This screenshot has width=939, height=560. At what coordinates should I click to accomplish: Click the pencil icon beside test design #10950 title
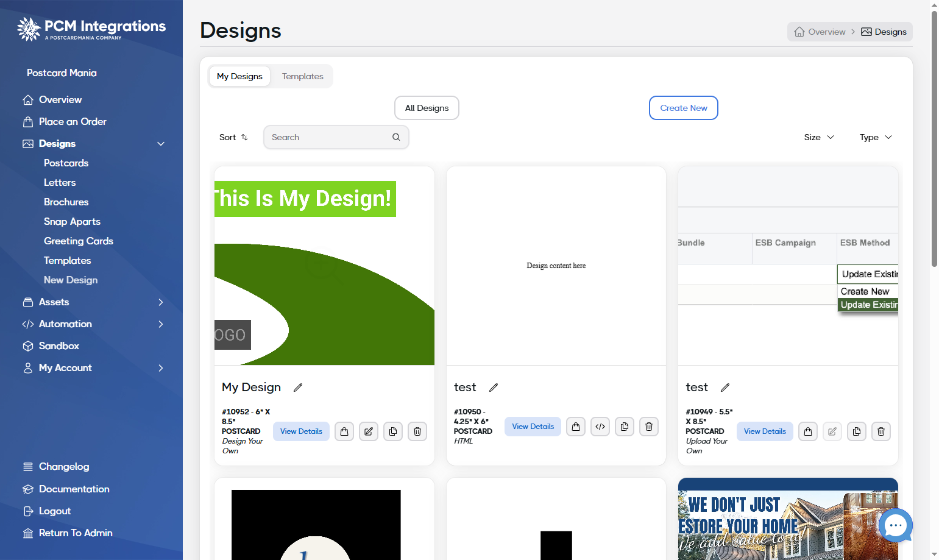tap(494, 388)
